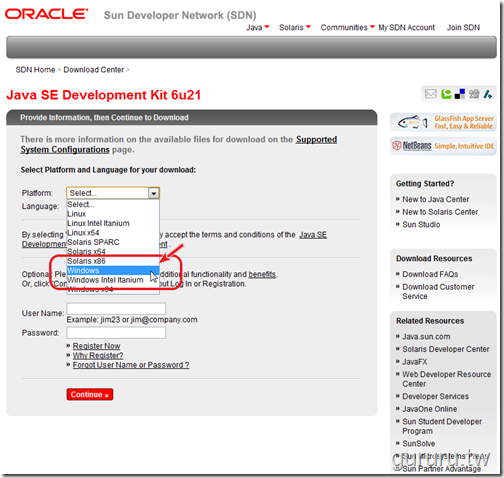Screen dimensions: 504x478
Task: Click the email share icon
Action: click(x=430, y=94)
